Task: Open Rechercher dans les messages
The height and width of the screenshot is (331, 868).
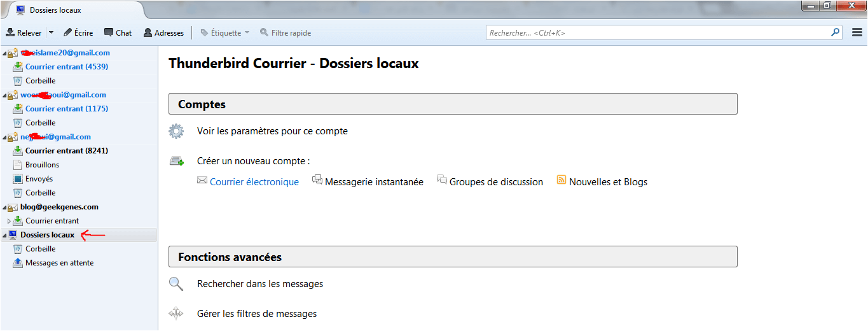Action: click(260, 284)
